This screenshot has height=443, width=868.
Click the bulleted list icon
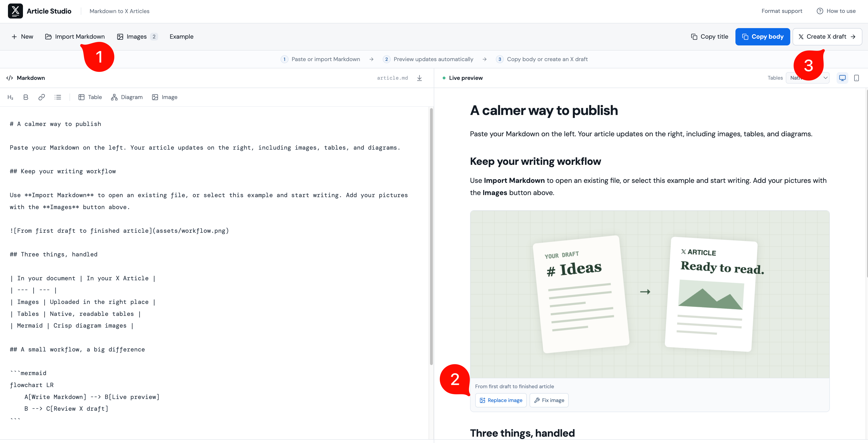point(58,97)
